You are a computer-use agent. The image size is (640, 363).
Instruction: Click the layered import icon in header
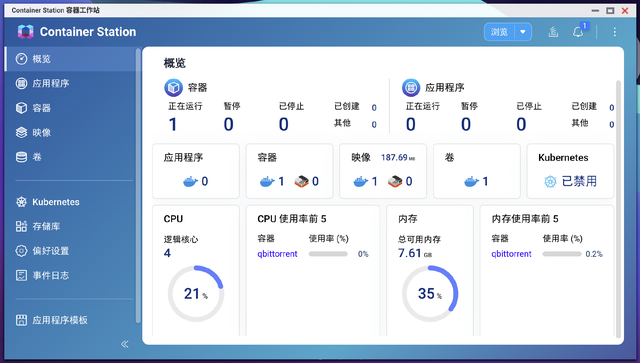point(553,32)
